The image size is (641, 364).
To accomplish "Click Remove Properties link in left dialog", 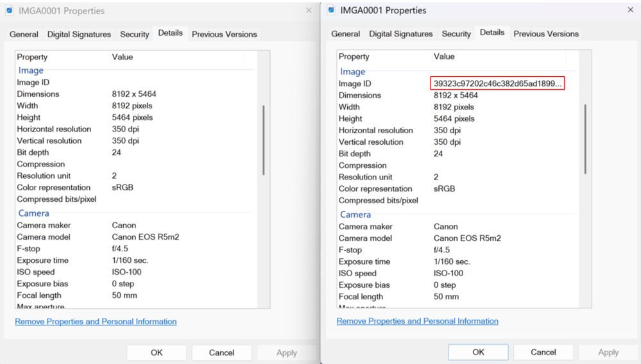I will coord(96,322).
